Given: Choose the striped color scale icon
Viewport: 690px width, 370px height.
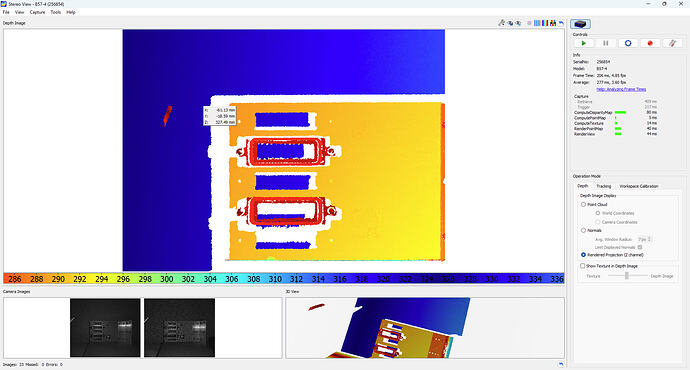Looking at the screenshot, I should pyautogui.click(x=537, y=23).
